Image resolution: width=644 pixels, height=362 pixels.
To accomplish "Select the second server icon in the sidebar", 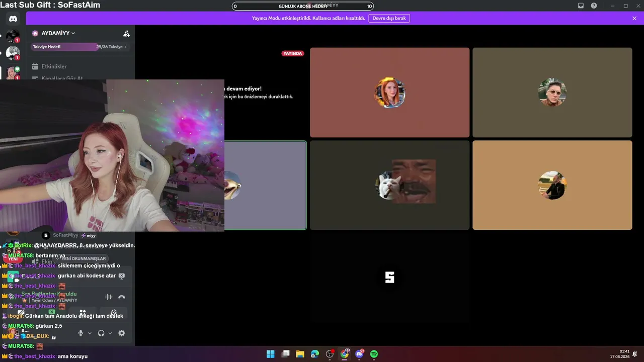I will [13, 53].
